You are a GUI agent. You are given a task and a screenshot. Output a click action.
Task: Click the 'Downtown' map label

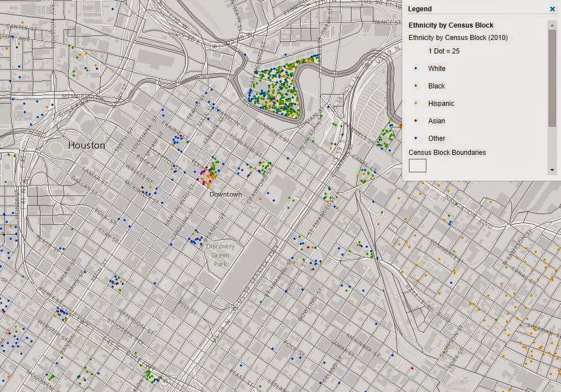point(226,194)
